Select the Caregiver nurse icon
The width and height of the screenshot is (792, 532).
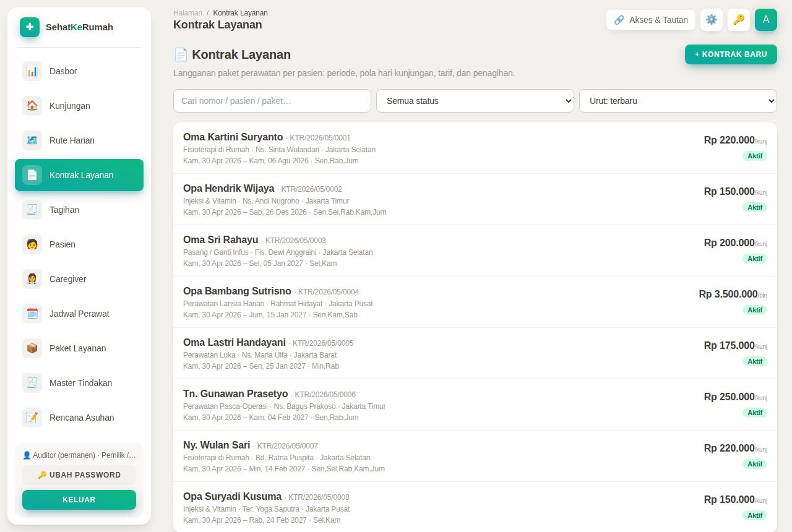(x=32, y=279)
